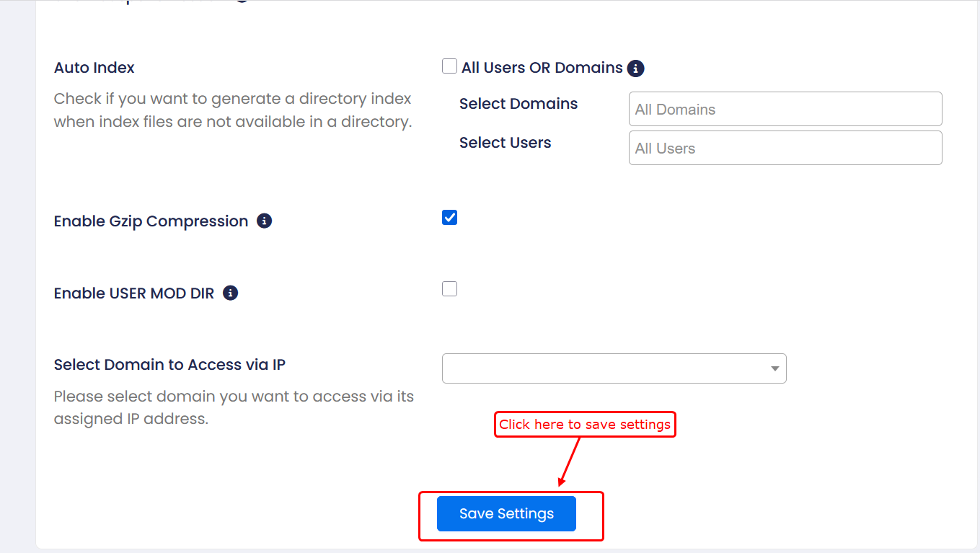
Task: Click the Enable Gzip Compression info icon
Action: tap(265, 221)
